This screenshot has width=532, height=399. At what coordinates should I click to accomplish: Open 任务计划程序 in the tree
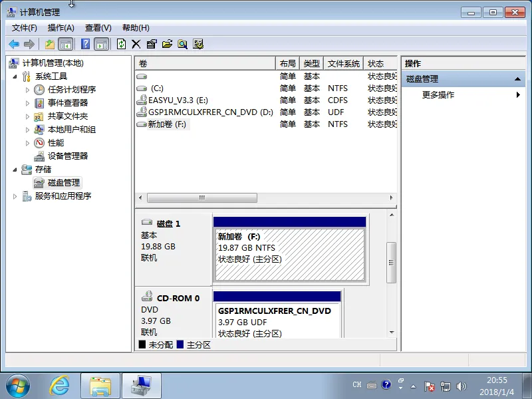(x=72, y=90)
